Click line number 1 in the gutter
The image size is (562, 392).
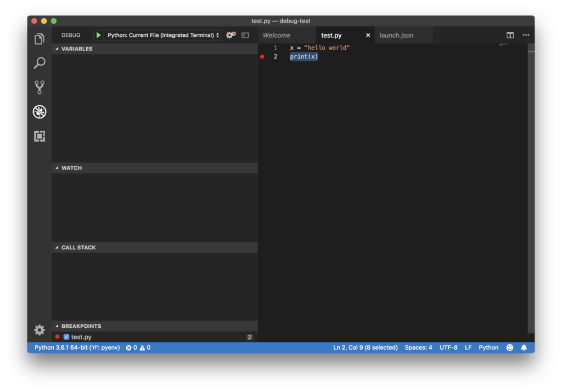coord(276,48)
